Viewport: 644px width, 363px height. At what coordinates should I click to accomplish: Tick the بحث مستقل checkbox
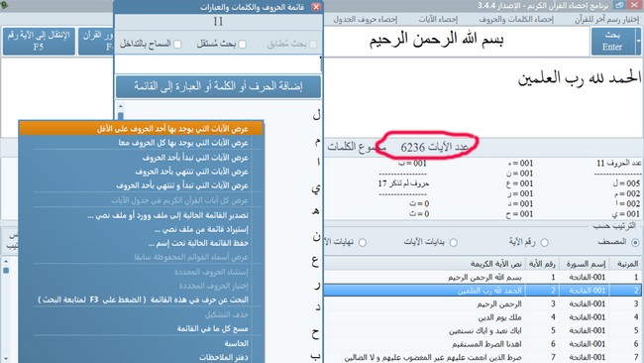click(243, 44)
